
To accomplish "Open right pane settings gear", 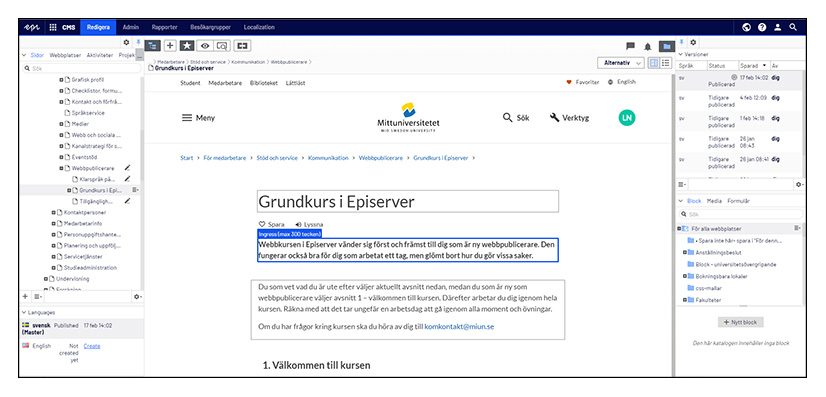I will (x=693, y=42).
